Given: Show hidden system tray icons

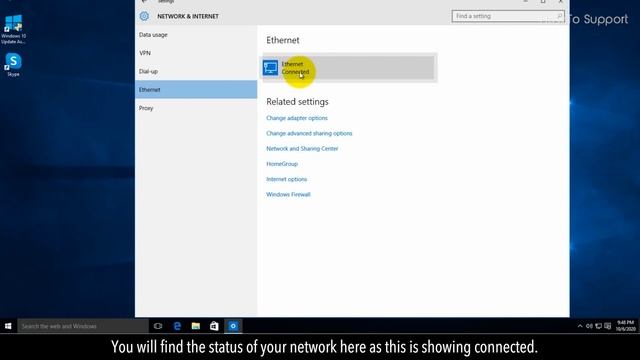Looking at the screenshot, I should (580, 326).
